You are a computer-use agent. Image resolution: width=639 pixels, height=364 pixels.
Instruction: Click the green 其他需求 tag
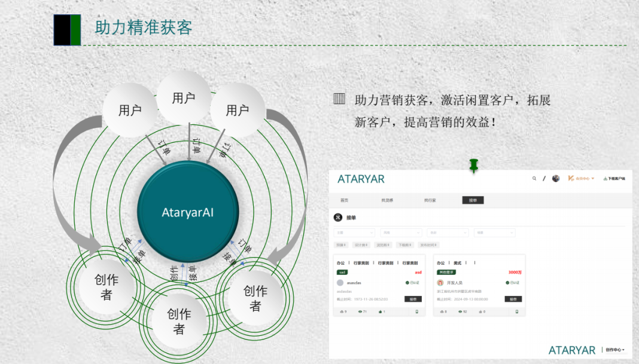pos(446,273)
